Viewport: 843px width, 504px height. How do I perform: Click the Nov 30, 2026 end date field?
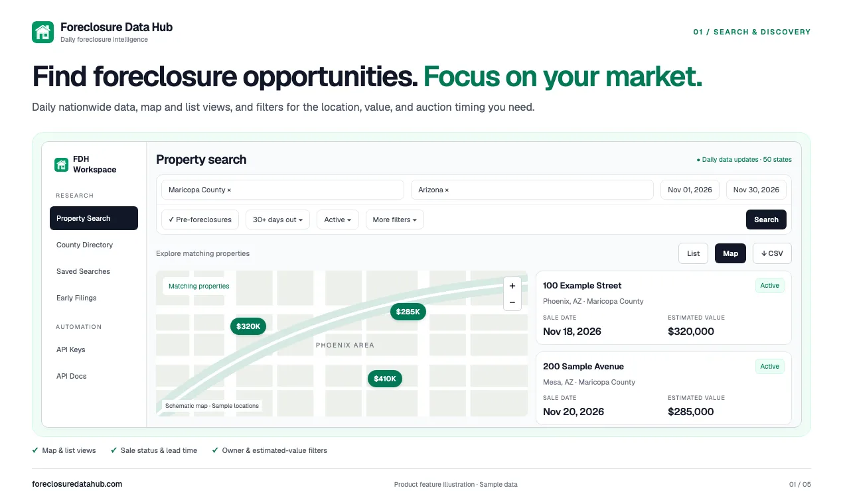[756, 190]
